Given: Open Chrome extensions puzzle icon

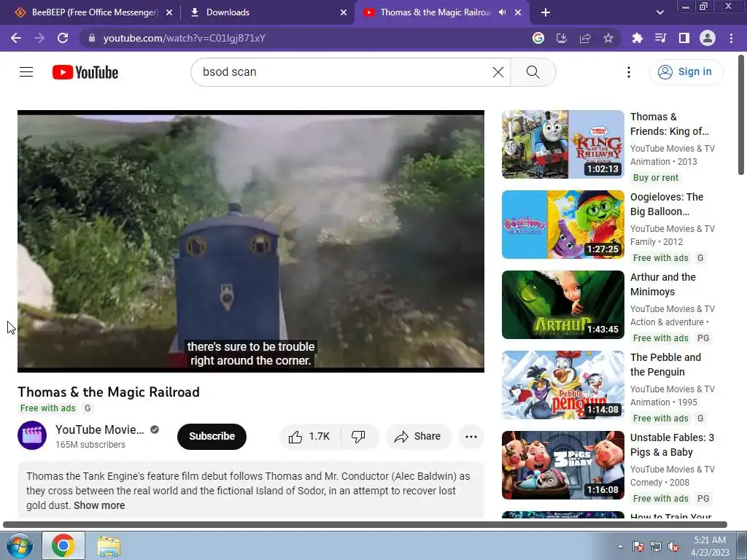Looking at the screenshot, I should click(637, 38).
